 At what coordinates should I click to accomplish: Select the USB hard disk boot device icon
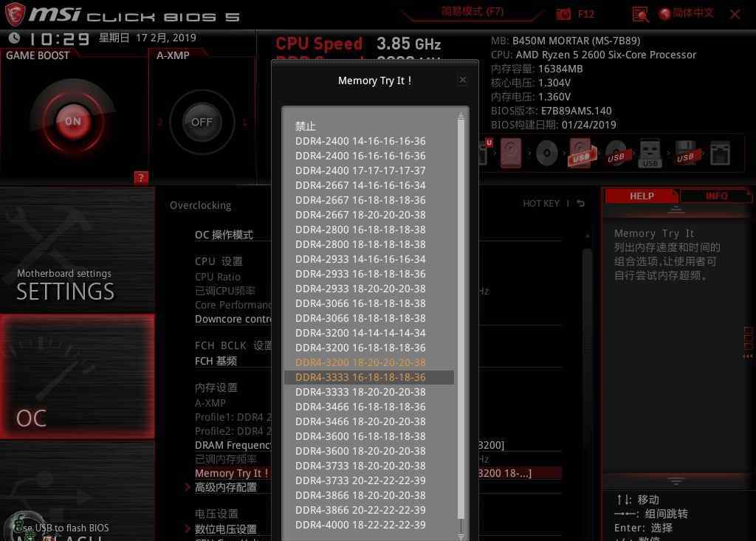[582, 154]
